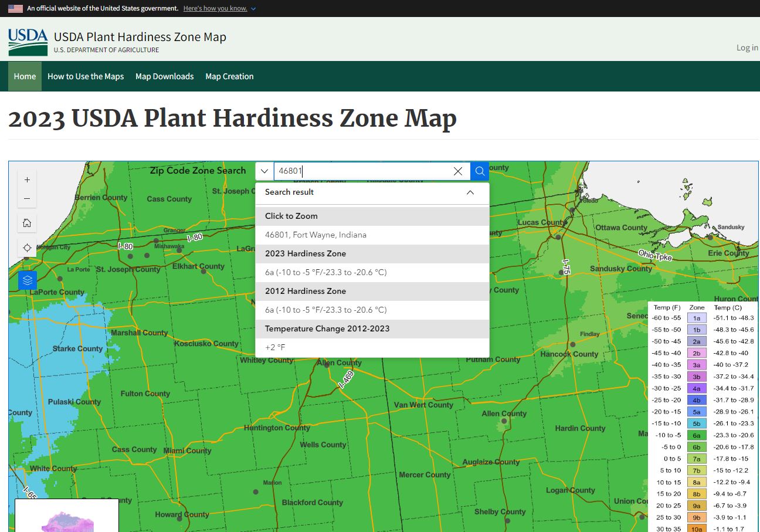Open the Home nav tab
This screenshot has width=760, height=532.
point(25,76)
